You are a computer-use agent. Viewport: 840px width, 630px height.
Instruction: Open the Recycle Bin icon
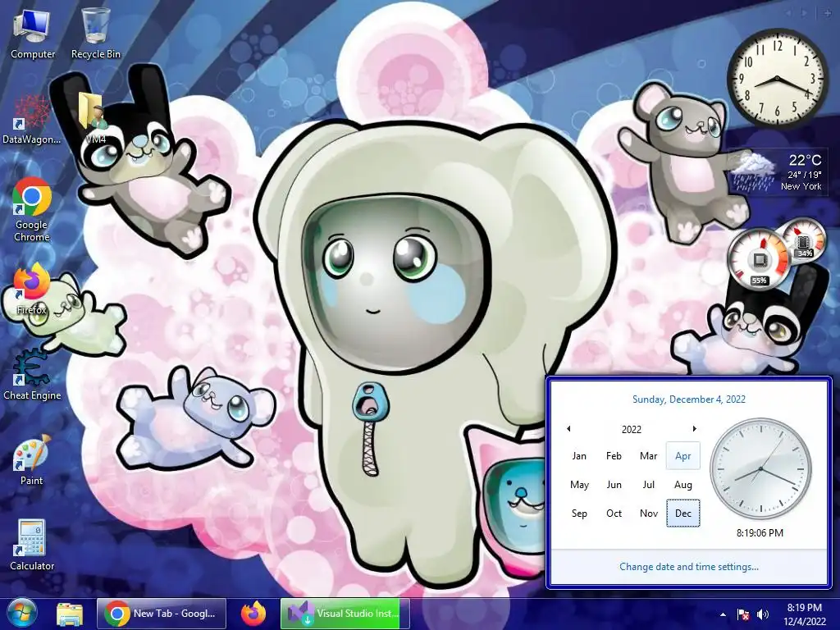click(96, 33)
